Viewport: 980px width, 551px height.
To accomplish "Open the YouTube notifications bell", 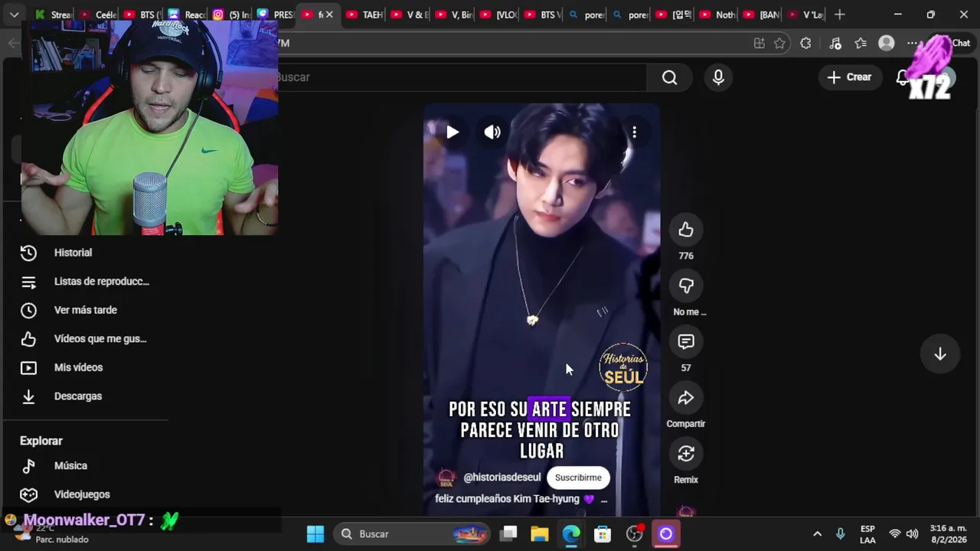I will click(903, 77).
